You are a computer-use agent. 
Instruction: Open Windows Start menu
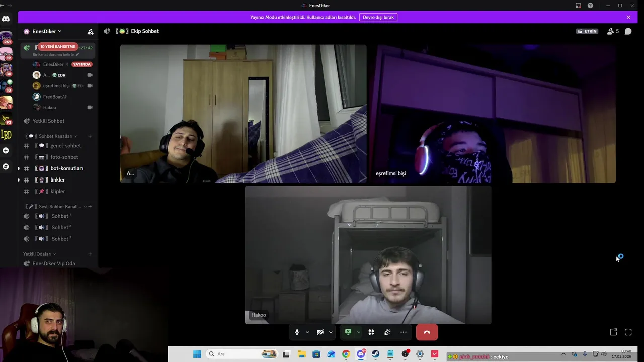197,354
